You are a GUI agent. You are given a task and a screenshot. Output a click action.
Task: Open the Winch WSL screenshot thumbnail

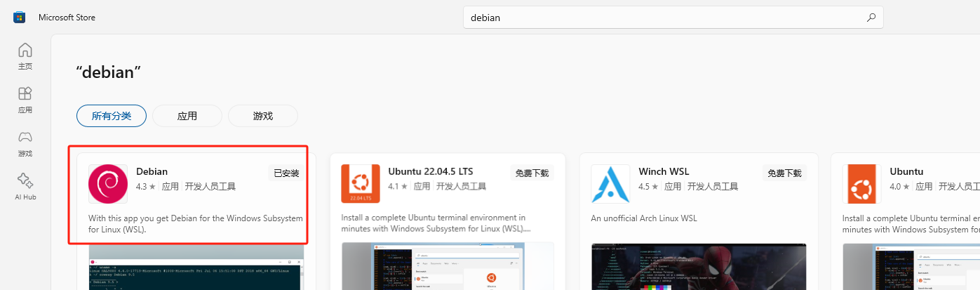point(699,266)
